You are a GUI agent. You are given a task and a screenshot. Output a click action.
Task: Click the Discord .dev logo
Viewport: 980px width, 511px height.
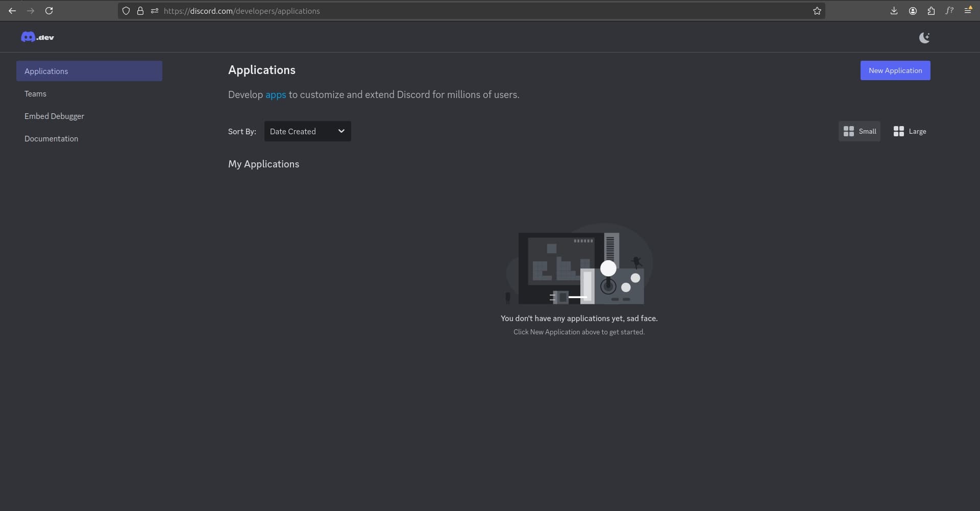click(x=37, y=37)
